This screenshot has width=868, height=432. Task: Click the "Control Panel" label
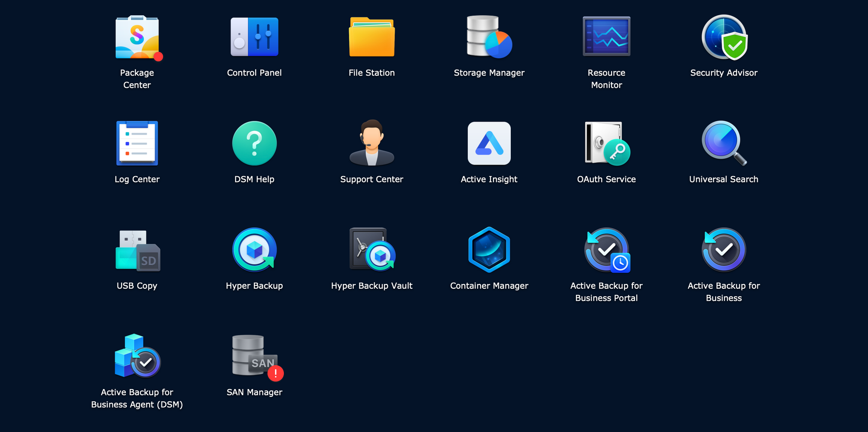click(x=254, y=73)
